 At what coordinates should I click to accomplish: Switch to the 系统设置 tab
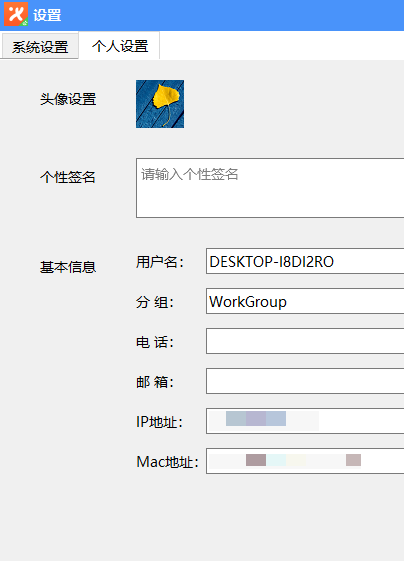coord(40,46)
